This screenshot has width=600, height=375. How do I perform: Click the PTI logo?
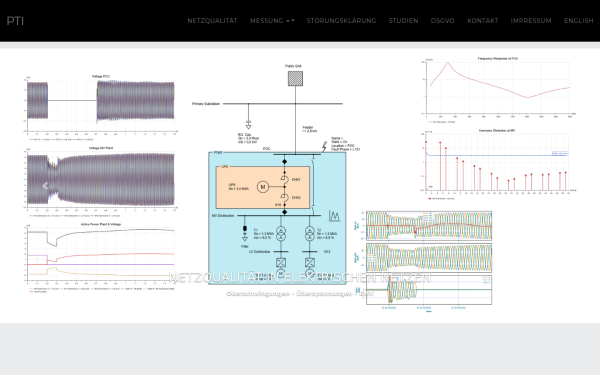(15, 21)
